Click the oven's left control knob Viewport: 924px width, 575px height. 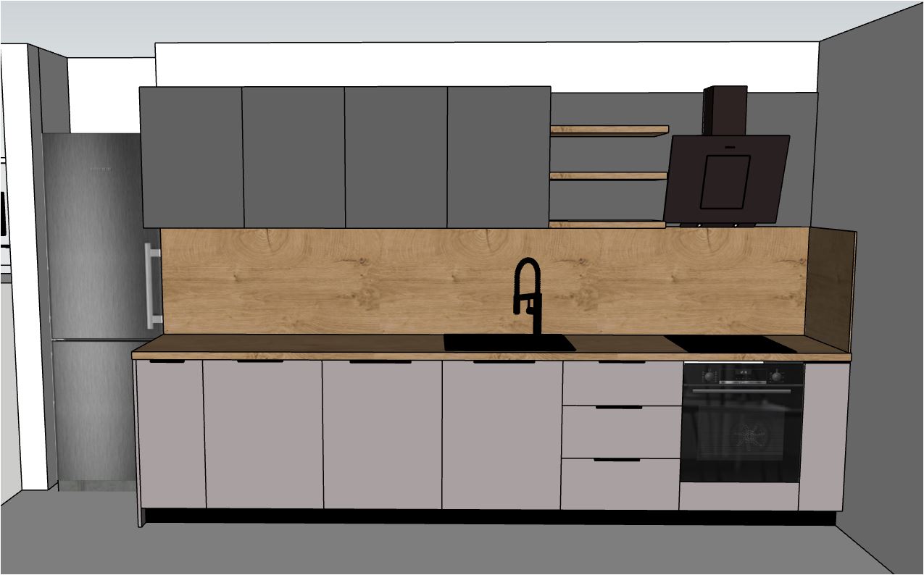click(708, 376)
